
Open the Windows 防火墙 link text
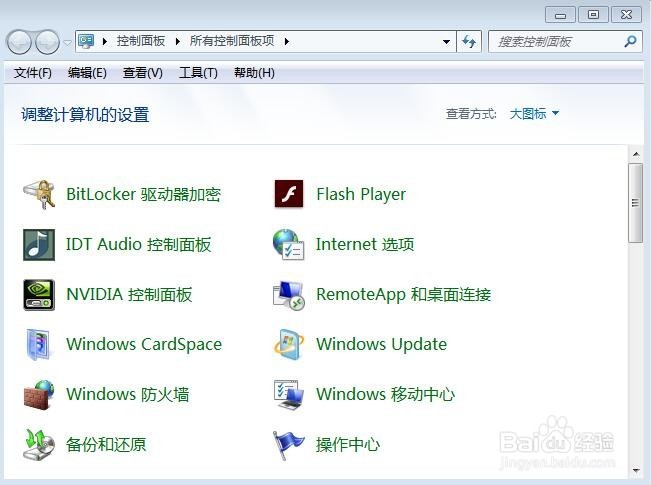click(127, 394)
